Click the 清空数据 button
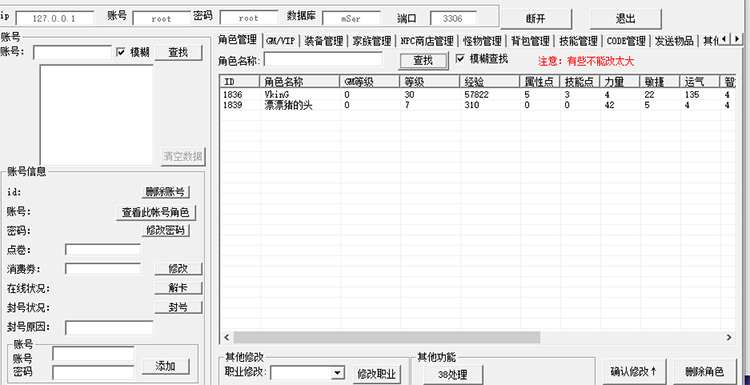Viewport: 750px width, 385px height. 183,156
